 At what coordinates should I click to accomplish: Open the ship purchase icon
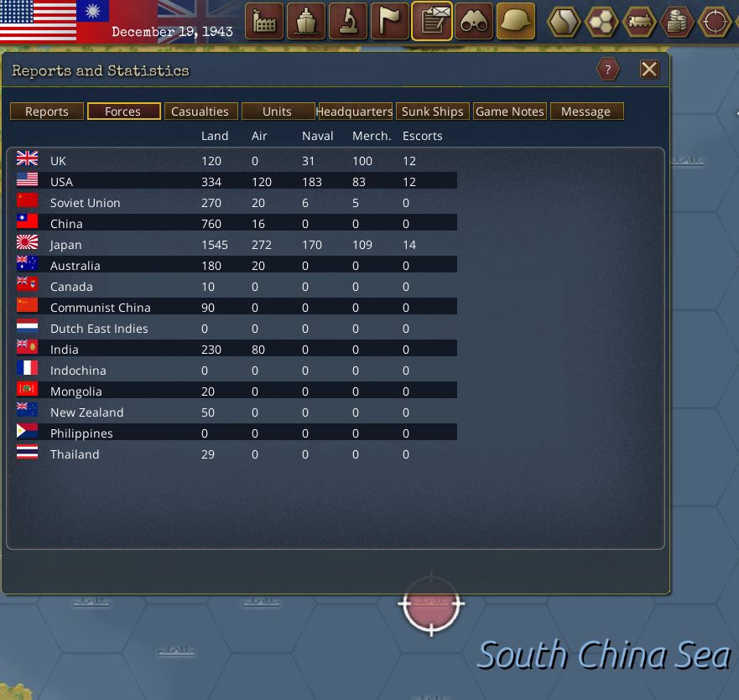pyautogui.click(x=306, y=21)
